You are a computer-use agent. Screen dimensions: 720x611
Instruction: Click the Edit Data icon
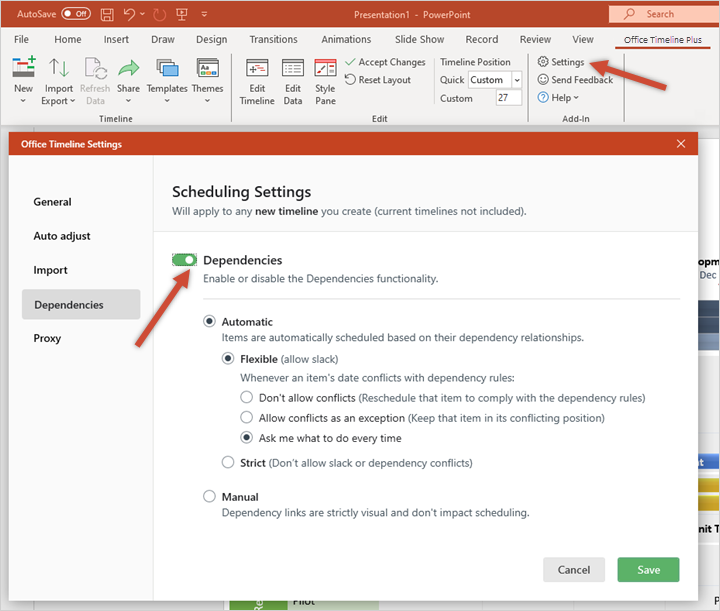click(x=292, y=69)
